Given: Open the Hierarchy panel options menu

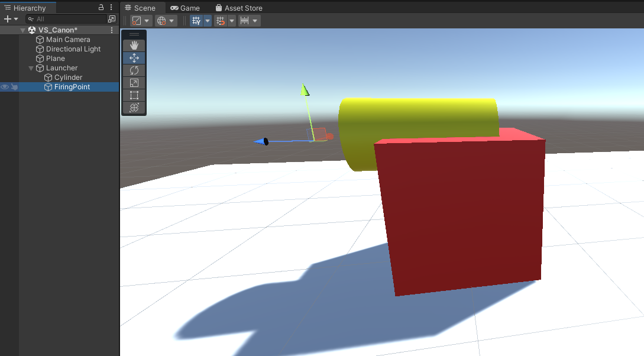Looking at the screenshot, I should [111, 8].
